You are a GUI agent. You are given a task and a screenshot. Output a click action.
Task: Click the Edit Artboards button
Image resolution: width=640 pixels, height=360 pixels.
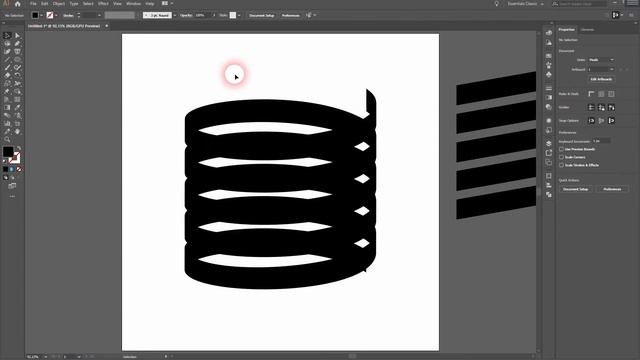[601, 79]
